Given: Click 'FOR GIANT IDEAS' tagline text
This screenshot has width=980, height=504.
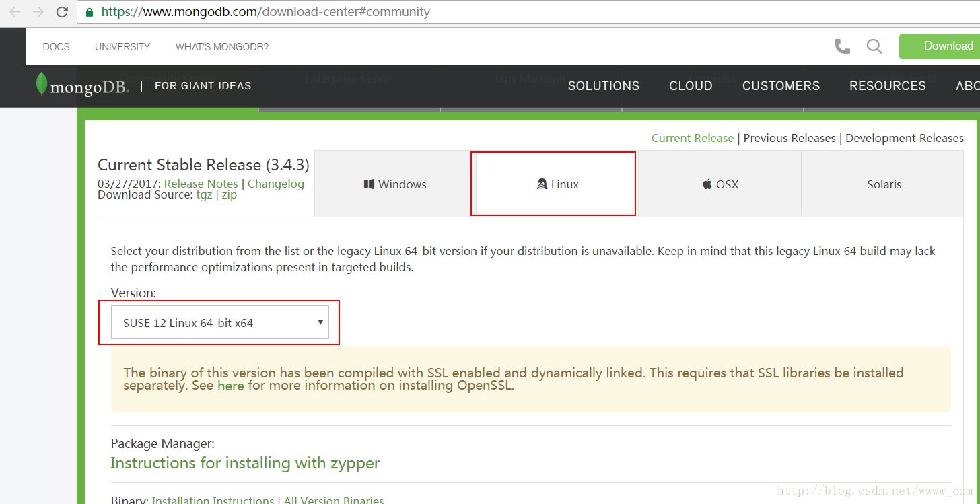Looking at the screenshot, I should point(203,86).
